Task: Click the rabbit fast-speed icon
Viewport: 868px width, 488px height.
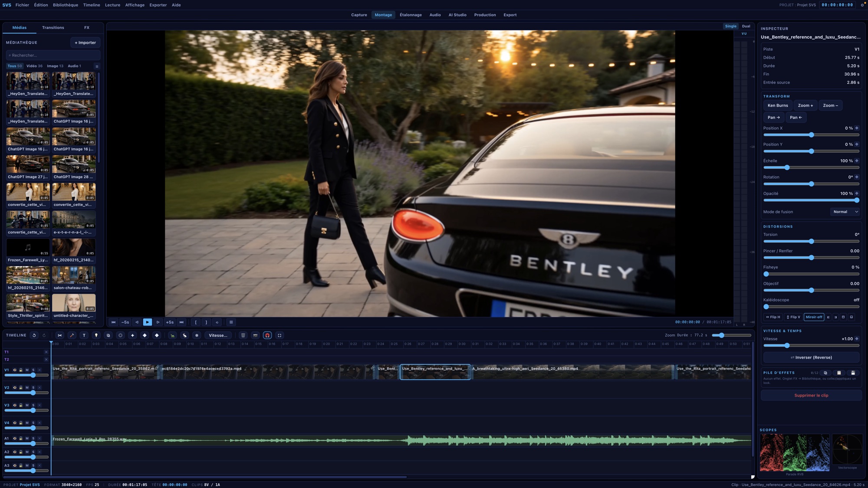Action: pyautogui.click(x=184, y=335)
